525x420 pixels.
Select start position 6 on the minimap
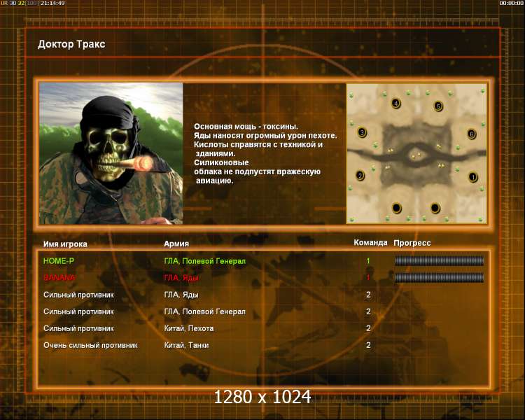tap(471, 134)
